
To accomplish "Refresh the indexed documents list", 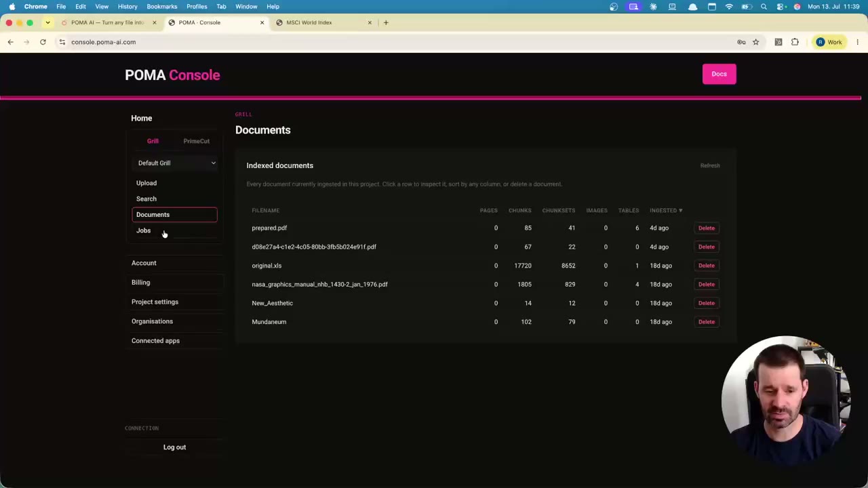I will tap(710, 165).
